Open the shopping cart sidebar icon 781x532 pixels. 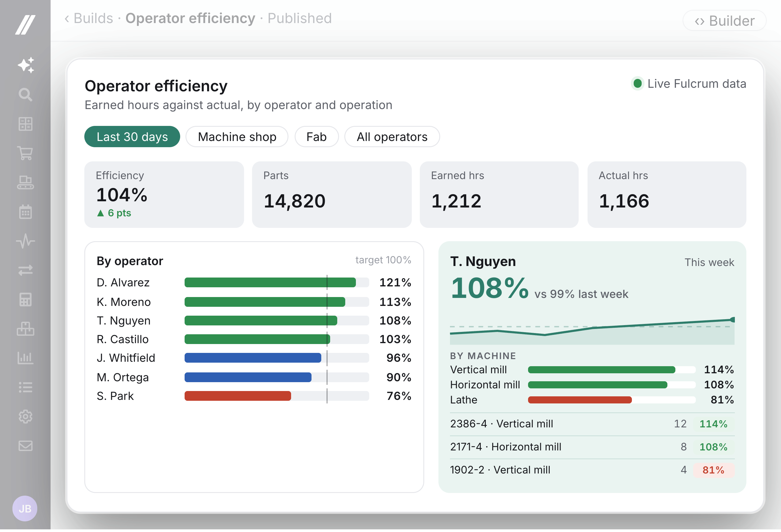coord(25,153)
